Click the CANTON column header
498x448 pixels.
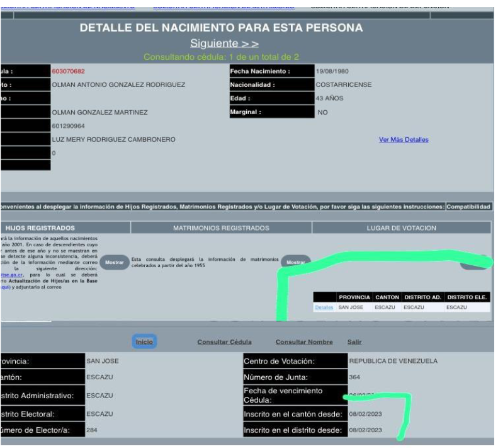(x=387, y=297)
